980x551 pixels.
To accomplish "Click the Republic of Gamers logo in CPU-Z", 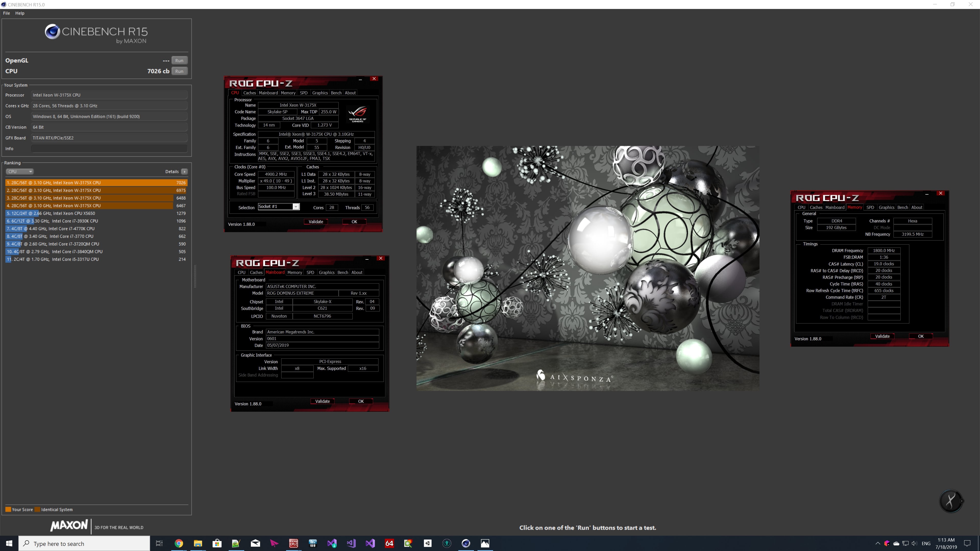I will 358,114.
